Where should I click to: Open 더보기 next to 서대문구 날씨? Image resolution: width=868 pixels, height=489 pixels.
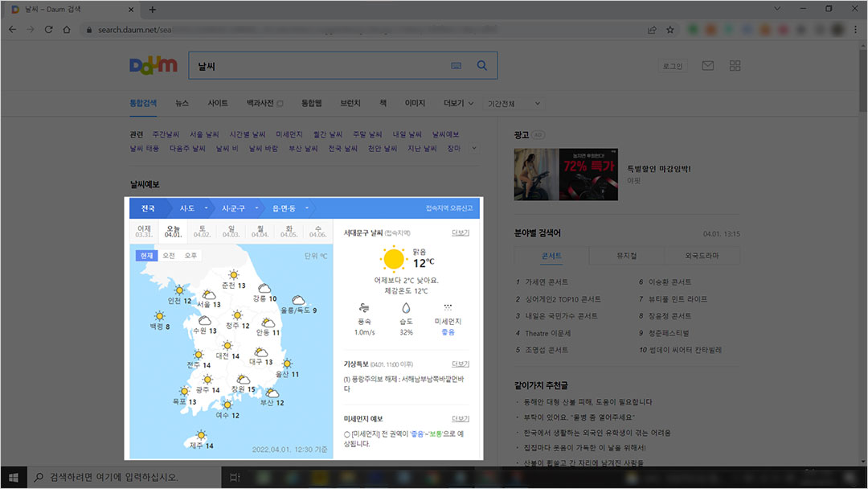pos(460,232)
